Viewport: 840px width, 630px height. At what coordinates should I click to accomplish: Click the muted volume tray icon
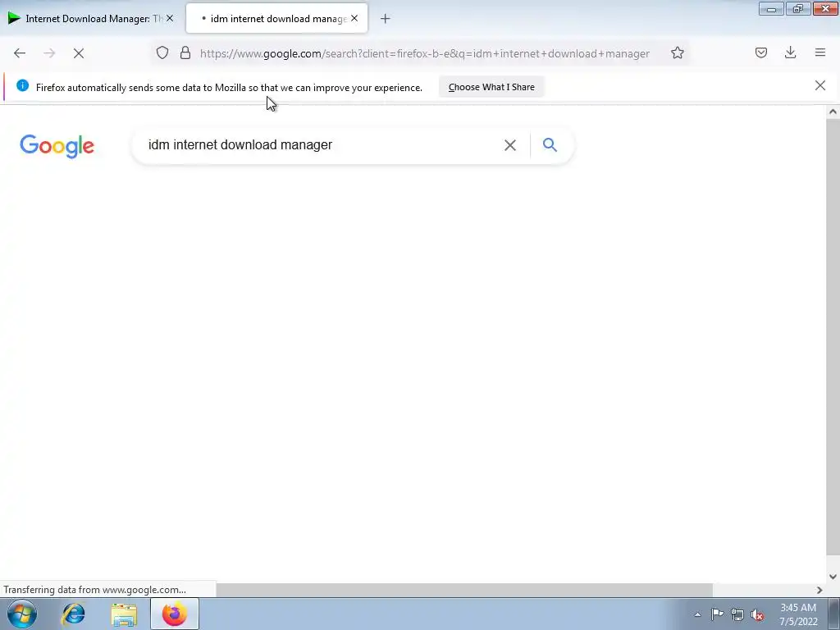coord(757,614)
